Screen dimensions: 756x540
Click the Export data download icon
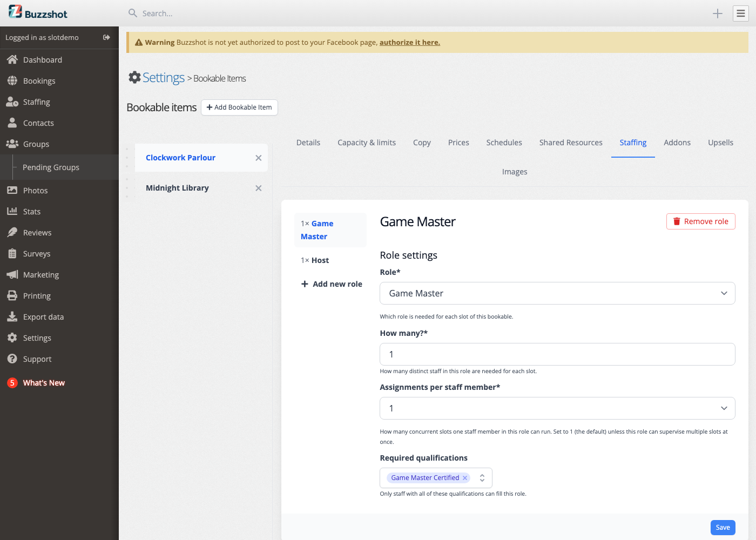(12, 316)
